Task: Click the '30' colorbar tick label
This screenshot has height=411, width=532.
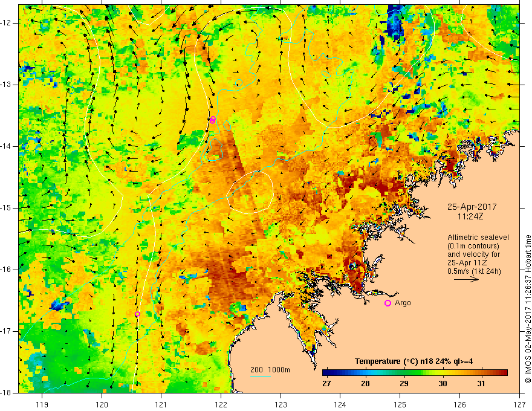Action: [x=443, y=384]
